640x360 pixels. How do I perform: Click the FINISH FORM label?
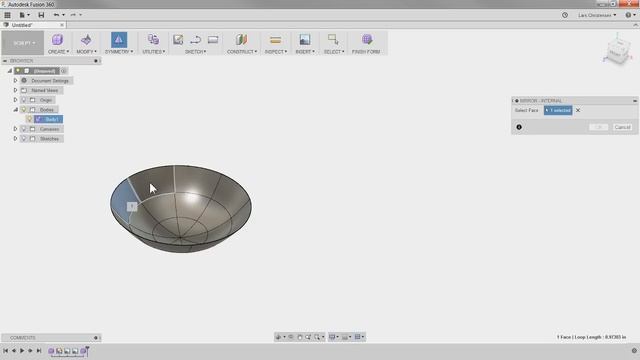366,52
